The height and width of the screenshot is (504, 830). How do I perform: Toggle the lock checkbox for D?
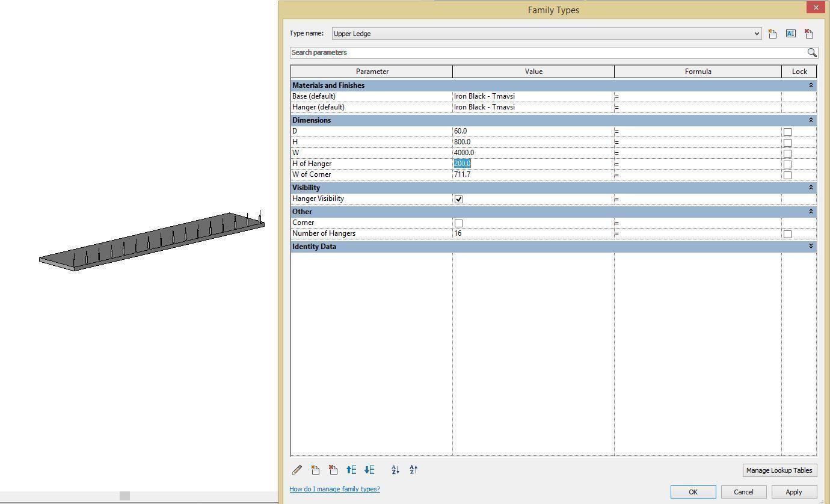pos(787,132)
